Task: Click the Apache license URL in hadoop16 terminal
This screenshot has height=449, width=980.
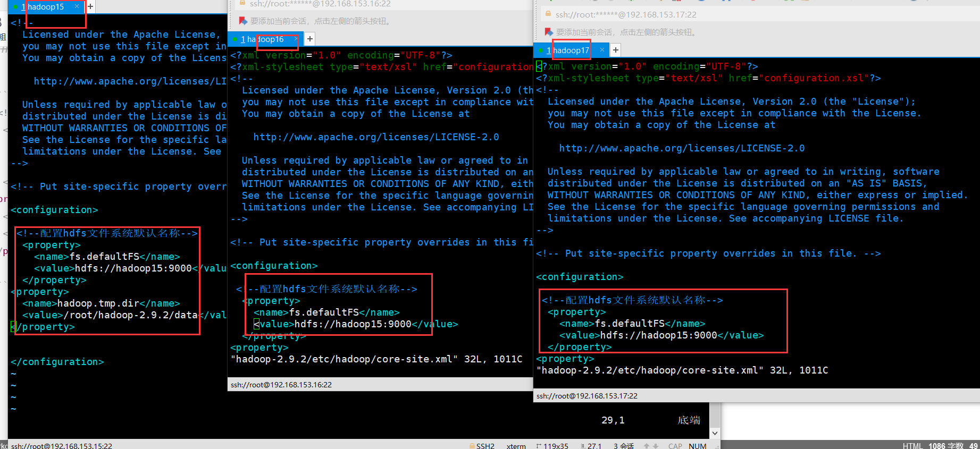Action: 376,137
